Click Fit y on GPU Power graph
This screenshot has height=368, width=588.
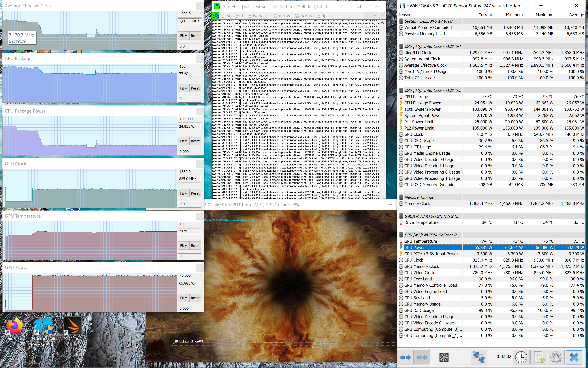[x=183, y=298]
